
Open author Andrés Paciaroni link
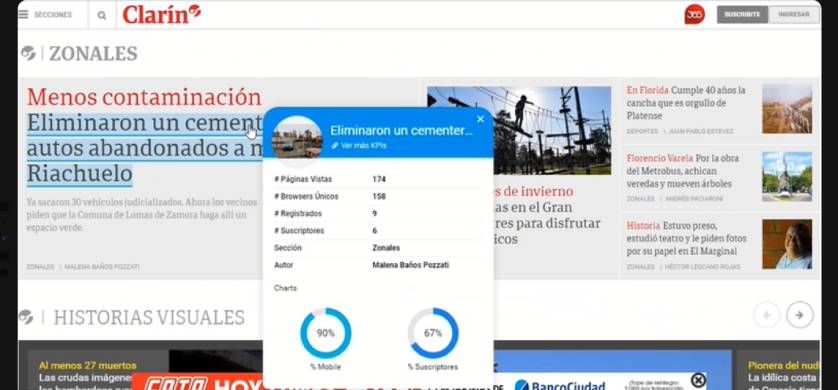tap(694, 199)
